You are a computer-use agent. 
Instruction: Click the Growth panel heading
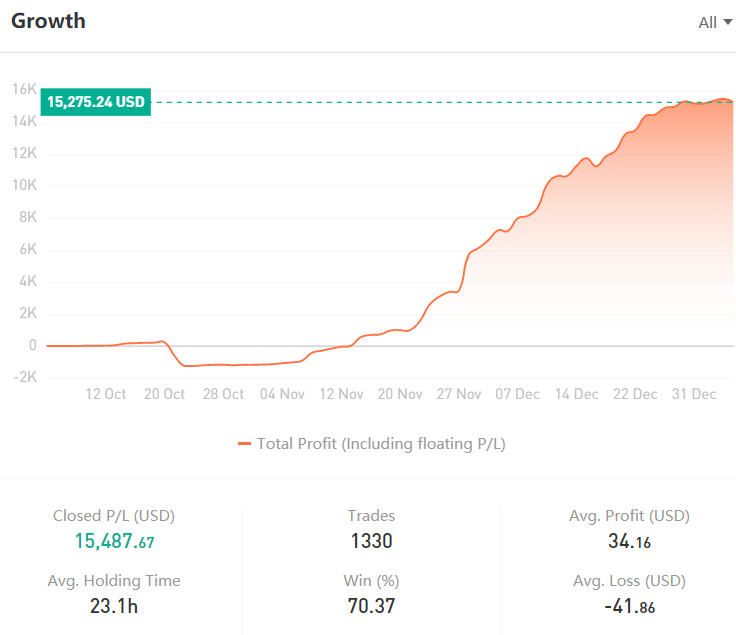coord(48,21)
